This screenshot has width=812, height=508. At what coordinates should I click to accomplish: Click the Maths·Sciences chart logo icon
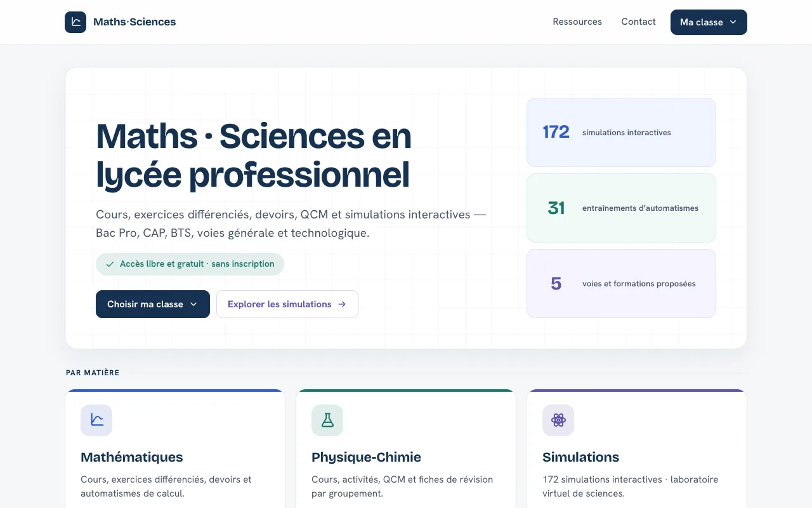[x=75, y=22]
